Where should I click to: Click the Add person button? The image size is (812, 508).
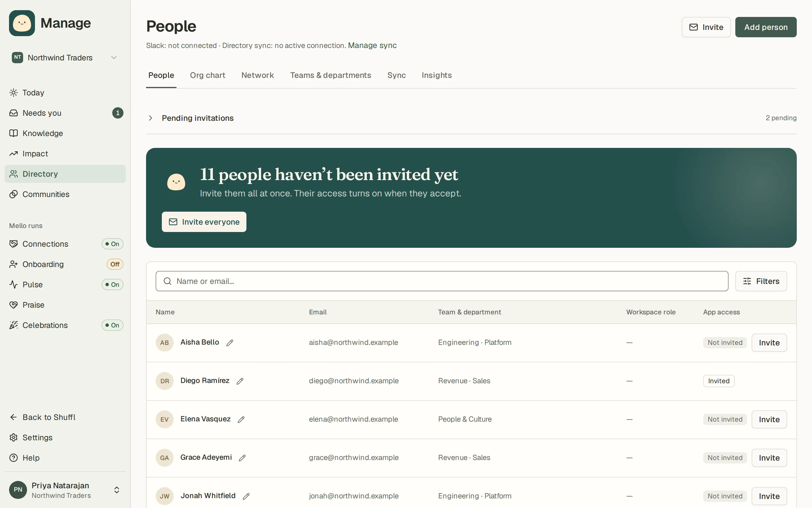(x=766, y=27)
